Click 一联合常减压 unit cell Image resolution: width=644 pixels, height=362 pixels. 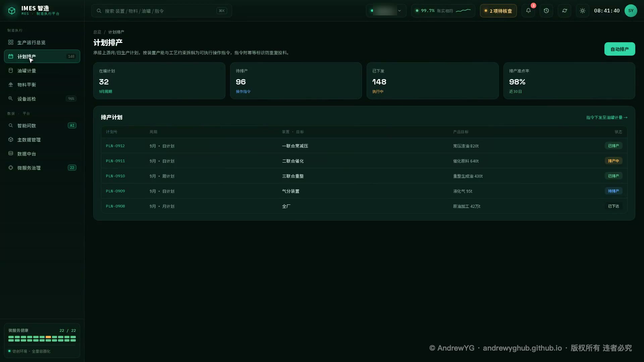click(x=295, y=146)
